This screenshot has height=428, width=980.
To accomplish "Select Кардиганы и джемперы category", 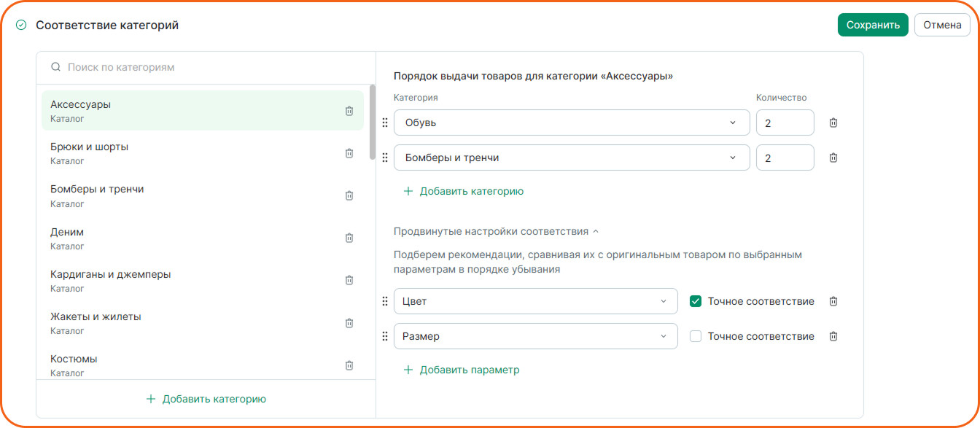I will [203, 280].
